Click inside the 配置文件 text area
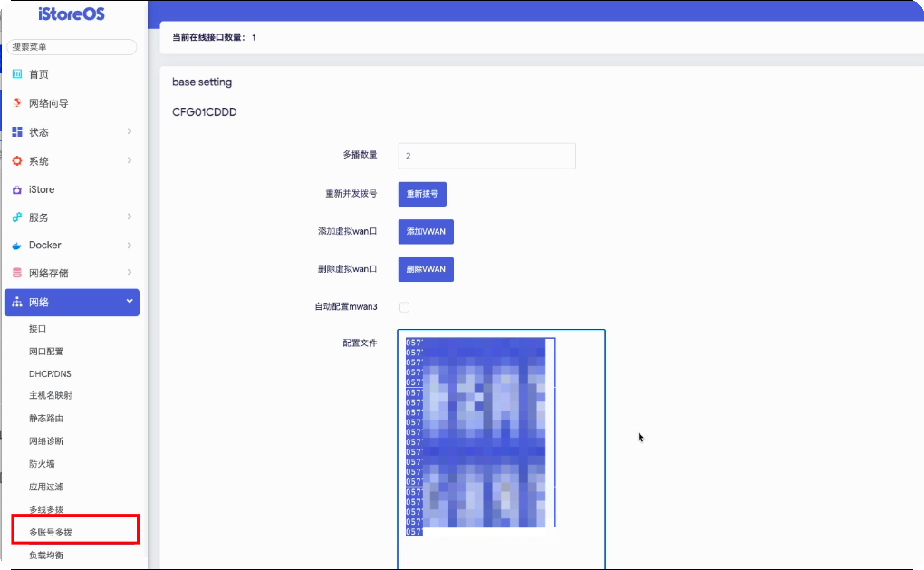The image size is (924, 570). [x=501, y=449]
